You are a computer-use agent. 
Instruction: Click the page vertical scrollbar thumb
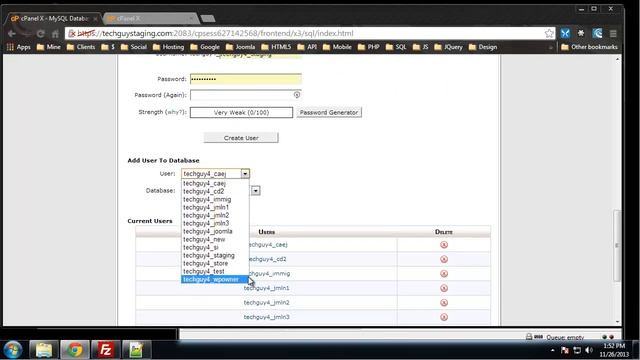coord(617,245)
